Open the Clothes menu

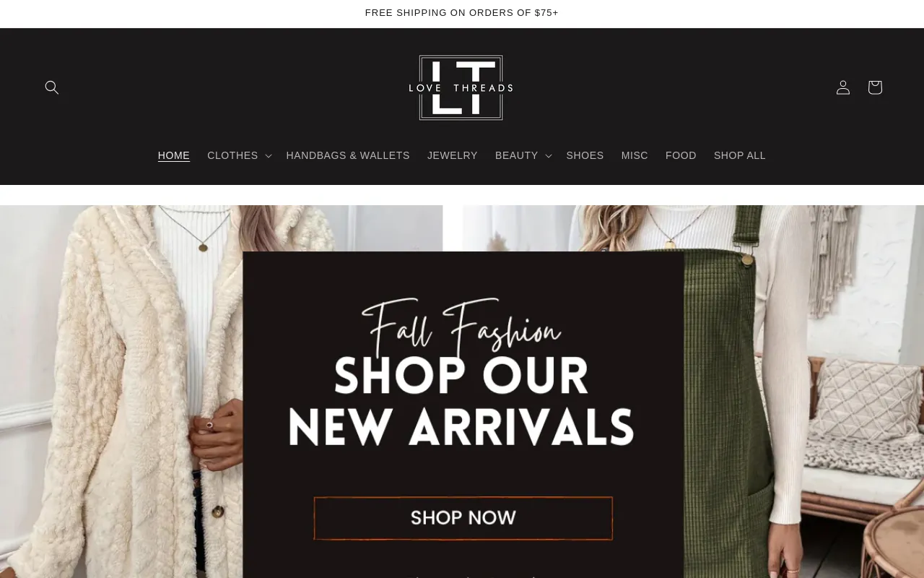[x=232, y=155]
